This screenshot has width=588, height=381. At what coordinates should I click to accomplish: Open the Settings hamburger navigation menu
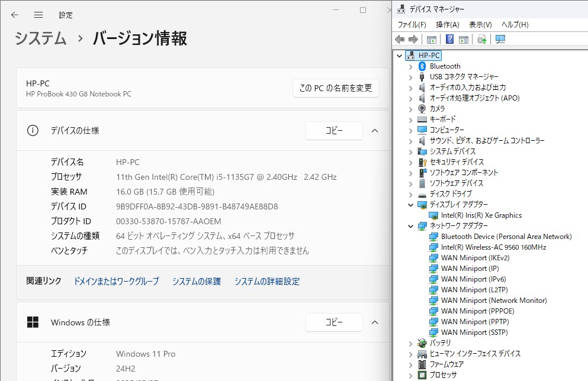coord(38,15)
